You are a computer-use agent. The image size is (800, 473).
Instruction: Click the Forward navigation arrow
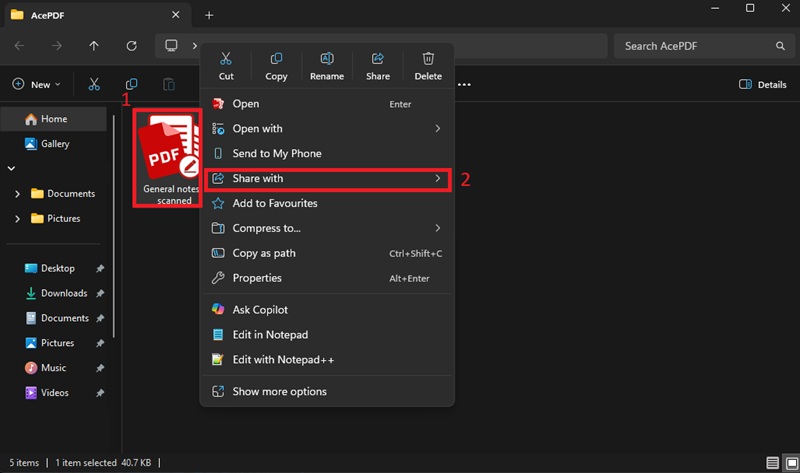click(57, 46)
